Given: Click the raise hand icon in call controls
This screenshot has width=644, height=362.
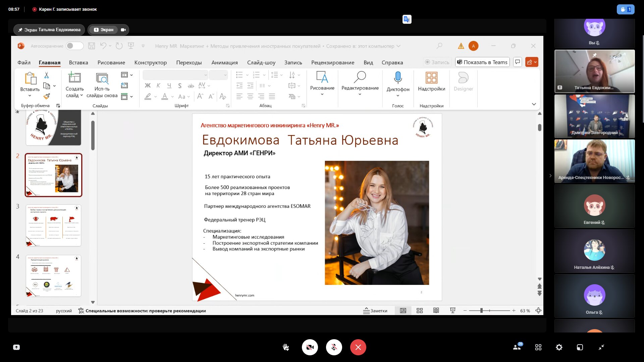Looking at the screenshot, I should click(x=286, y=347).
